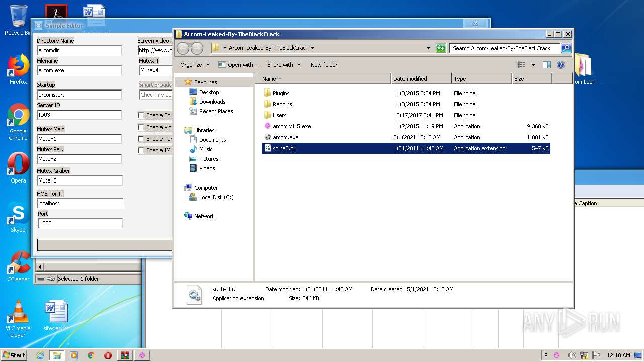Open Opera desktop shortcut

(x=18, y=168)
